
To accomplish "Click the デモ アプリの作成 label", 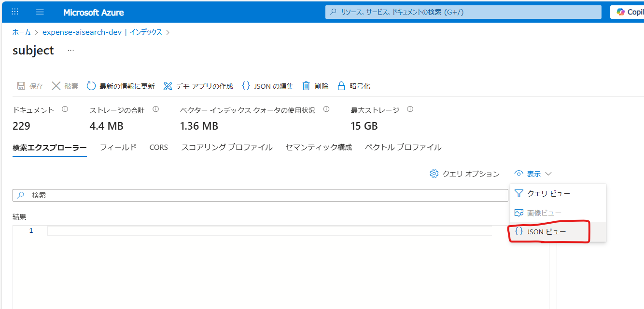I will 204,86.
